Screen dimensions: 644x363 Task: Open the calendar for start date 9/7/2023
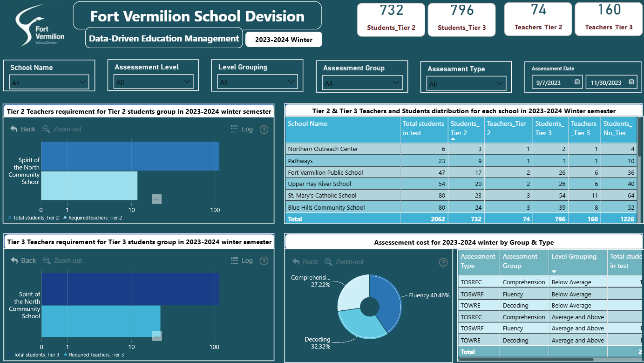click(577, 82)
